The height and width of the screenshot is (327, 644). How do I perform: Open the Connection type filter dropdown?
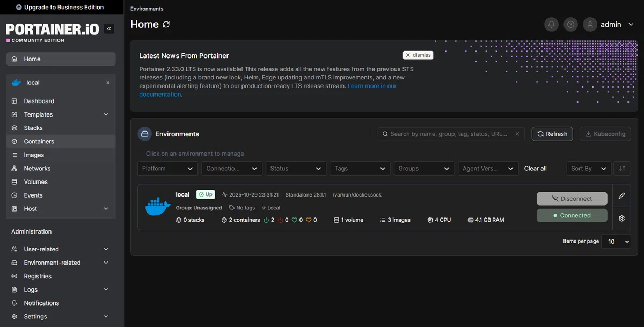tap(232, 168)
